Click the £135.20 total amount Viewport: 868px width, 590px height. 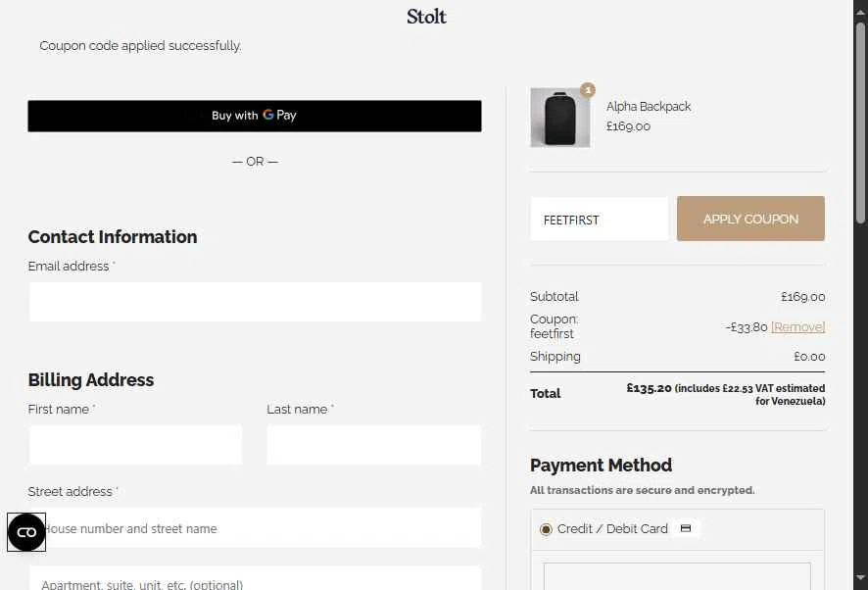(649, 388)
